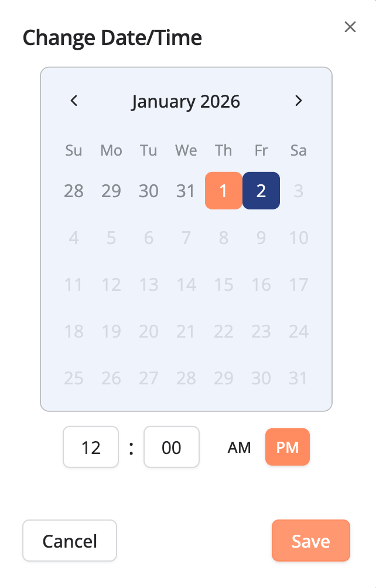Viewport: 376px width, 588px height.
Task: Click the January 2026 month heading
Action: click(186, 101)
